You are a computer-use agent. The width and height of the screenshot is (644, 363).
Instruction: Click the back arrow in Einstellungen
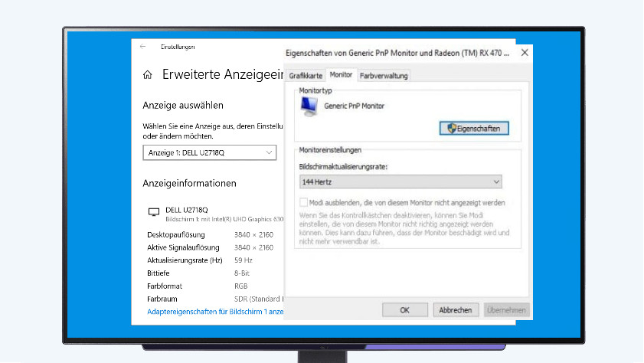[143, 47]
